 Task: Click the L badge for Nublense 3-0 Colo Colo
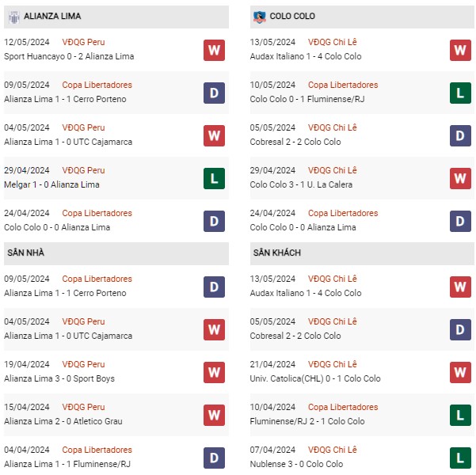(460, 458)
